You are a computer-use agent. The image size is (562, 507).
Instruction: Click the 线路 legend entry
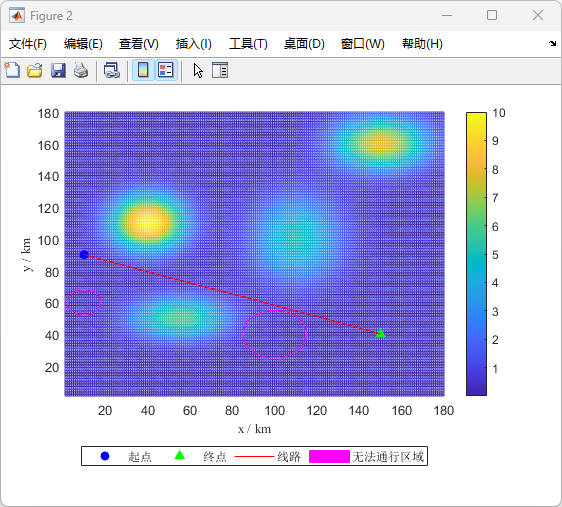(x=289, y=456)
